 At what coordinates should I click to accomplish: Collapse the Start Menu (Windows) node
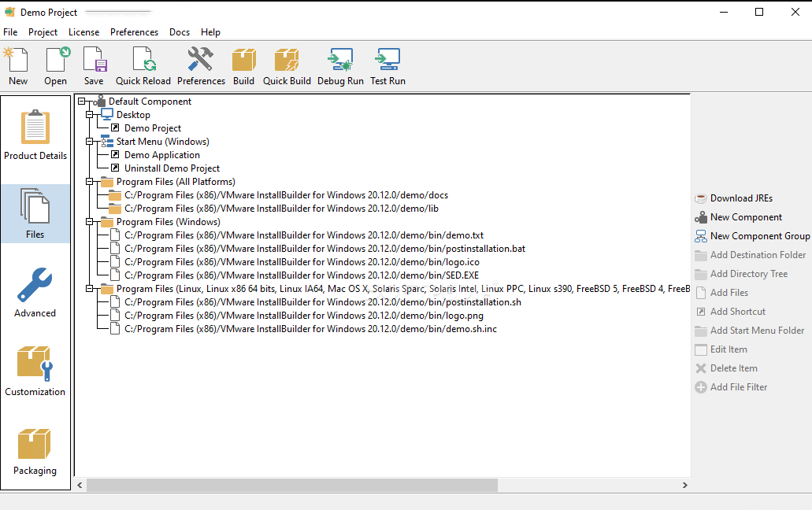[x=90, y=142]
